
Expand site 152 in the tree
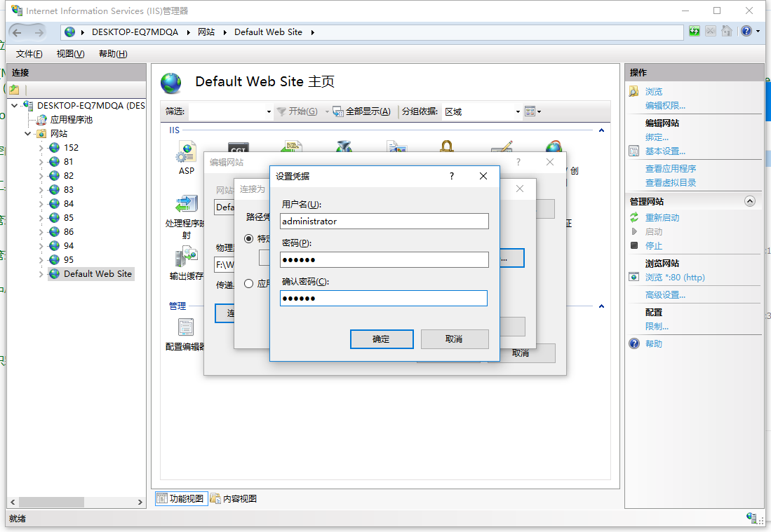(41, 148)
